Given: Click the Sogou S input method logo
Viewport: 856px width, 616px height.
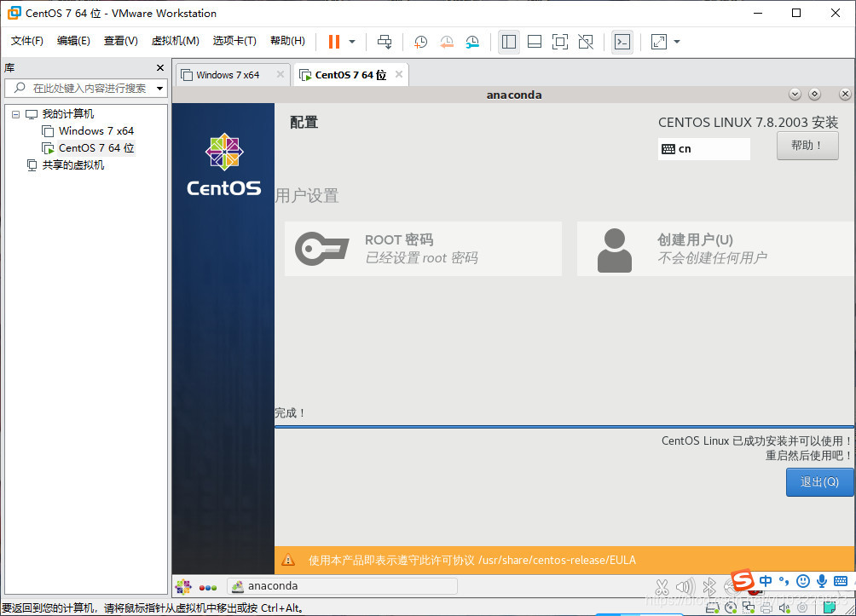Looking at the screenshot, I should pyautogui.click(x=743, y=580).
